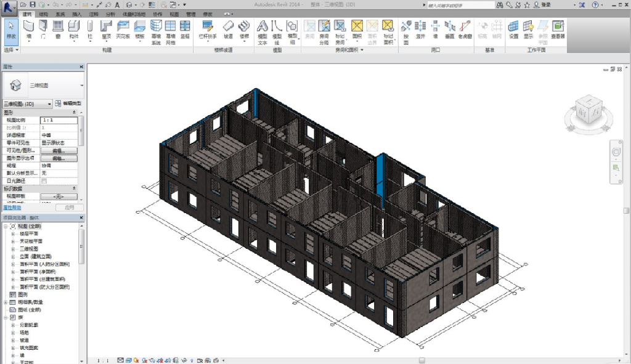This screenshot has height=364, width=631.
Task: Switch to the Insert (插入) ribbon tab
Action: pos(76,14)
